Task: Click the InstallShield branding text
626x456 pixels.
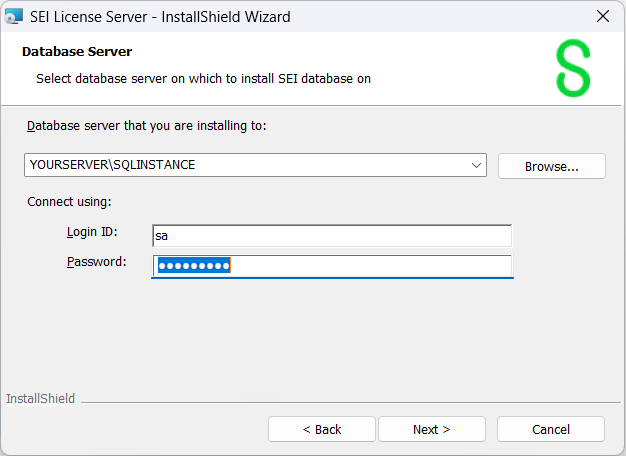Action: click(40, 399)
